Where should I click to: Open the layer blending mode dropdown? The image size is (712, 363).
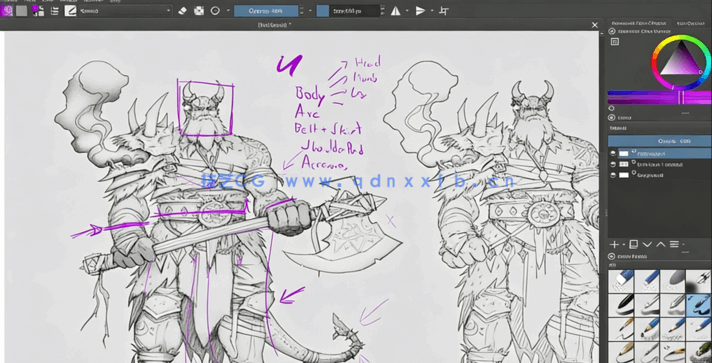659,129
